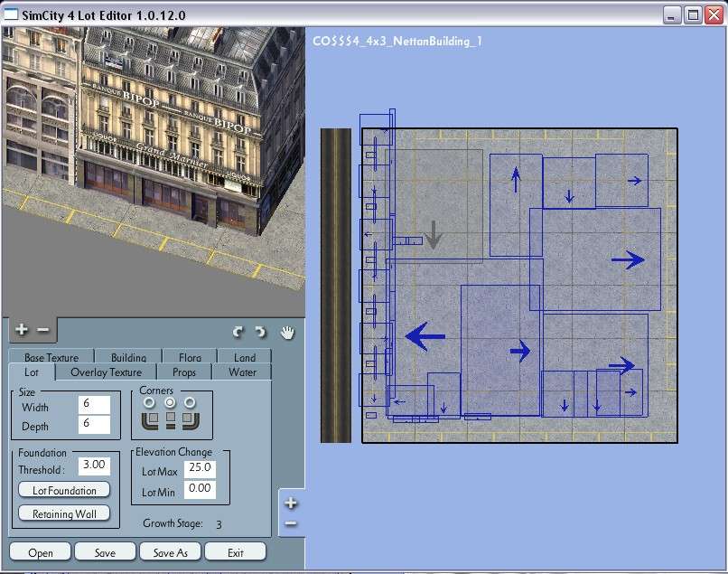Open the Flora tab
Image resolution: width=728 pixels, height=574 pixels.
[190, 357]
